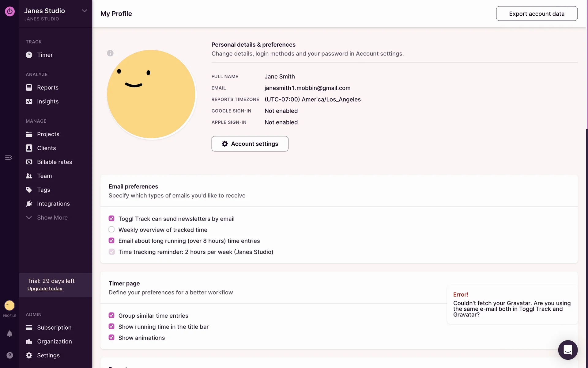Open the Integrations plug item
The image size is (588, 368).
[53, 204]
